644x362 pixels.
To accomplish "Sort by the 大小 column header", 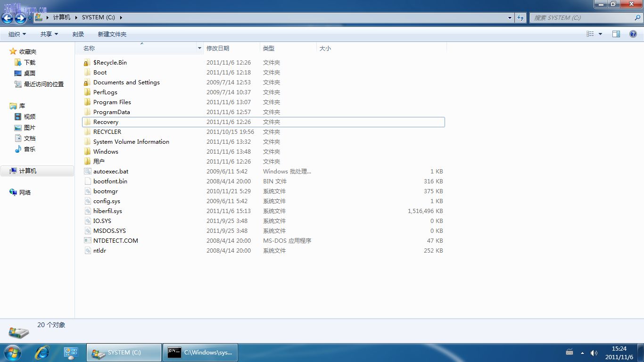I will point(325,48).
